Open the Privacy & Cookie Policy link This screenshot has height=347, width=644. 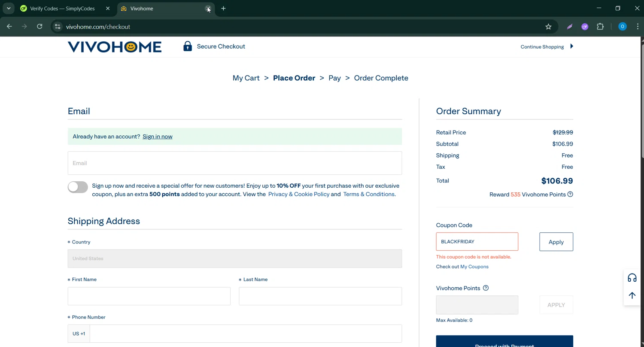299,194
